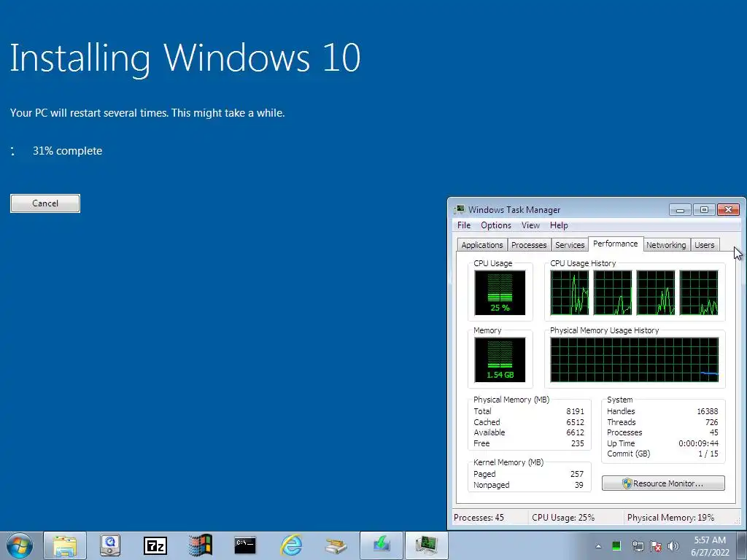Click the CPU Usage 25 % gauge
Viewport: 747px width, 560px height.
click(x=500, y=292)
